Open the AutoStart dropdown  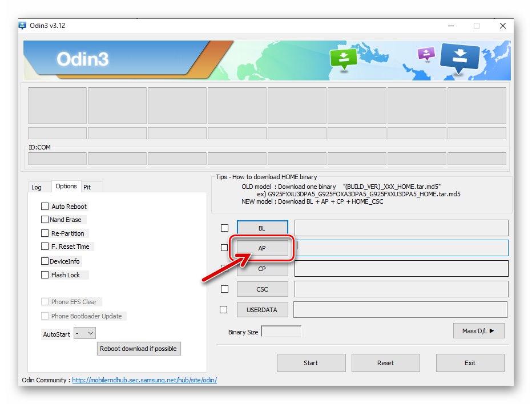click(83, 333)
